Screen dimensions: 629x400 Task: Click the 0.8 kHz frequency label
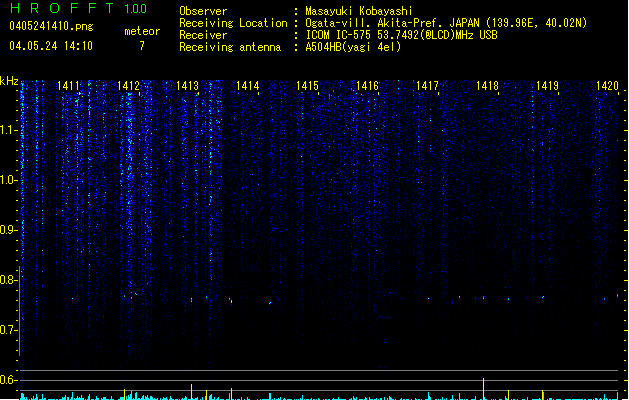(x=8, y=280)
